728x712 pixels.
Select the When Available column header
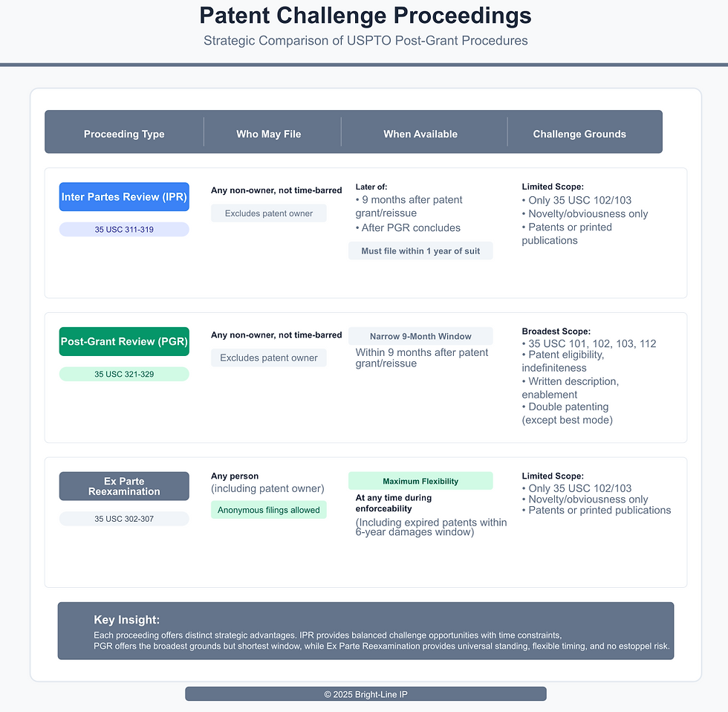(420, 134)
